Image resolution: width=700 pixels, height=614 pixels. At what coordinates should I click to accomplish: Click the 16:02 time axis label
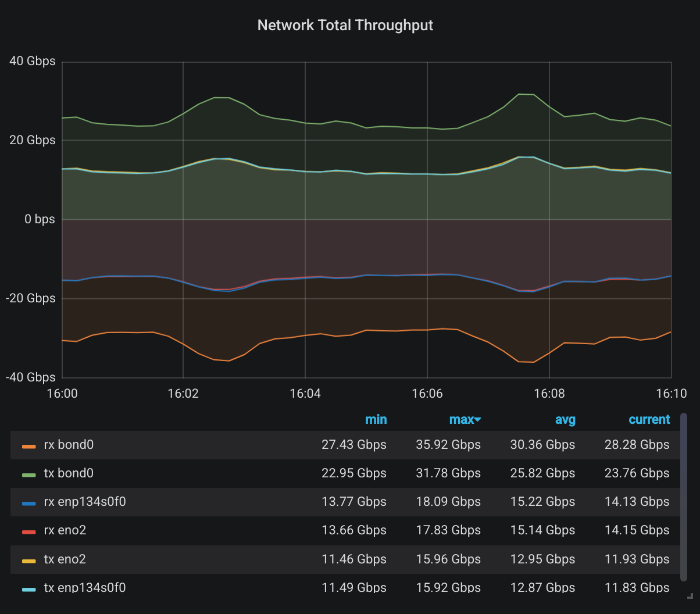pyautogui.click(x=183, y=394)
